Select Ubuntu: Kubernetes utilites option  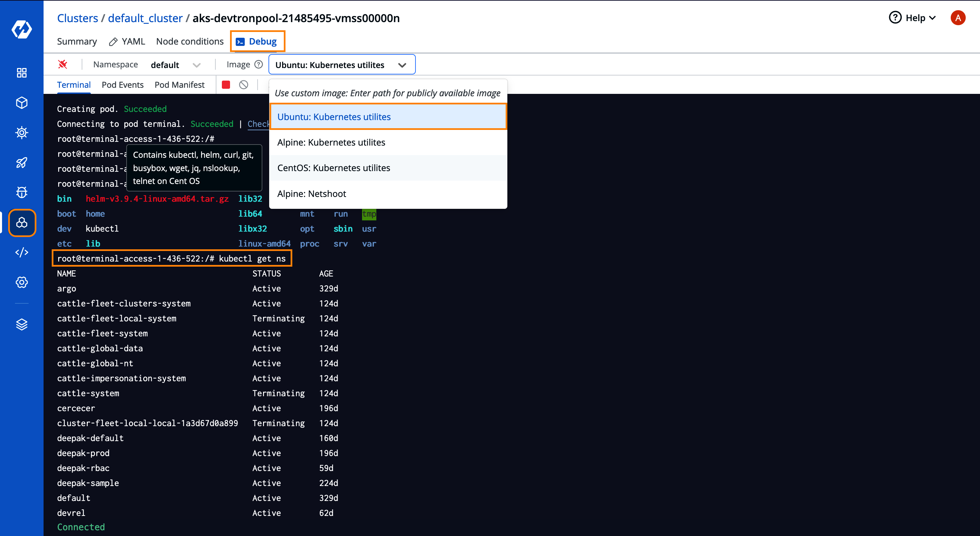point(388,117)
